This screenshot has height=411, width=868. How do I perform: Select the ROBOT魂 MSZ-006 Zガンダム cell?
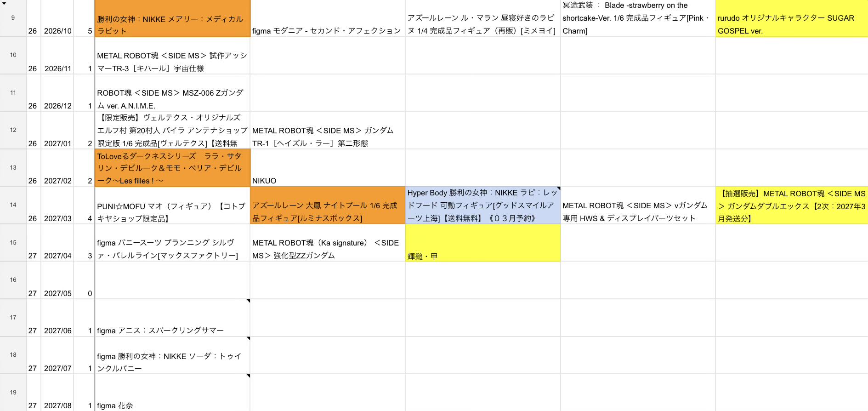click(x=172, y=93)
